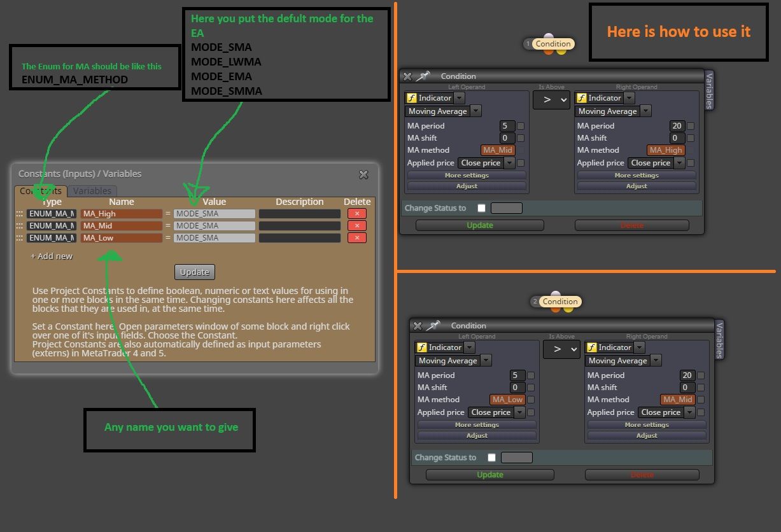Grab the drag handle of the MA_Low row
The width and height of the screenshot is (781, 532).
(x=20, y=238)
